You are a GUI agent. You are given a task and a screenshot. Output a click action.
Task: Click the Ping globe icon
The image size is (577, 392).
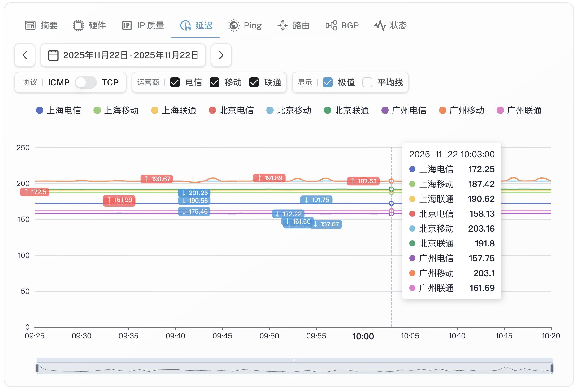click(234, 25)
